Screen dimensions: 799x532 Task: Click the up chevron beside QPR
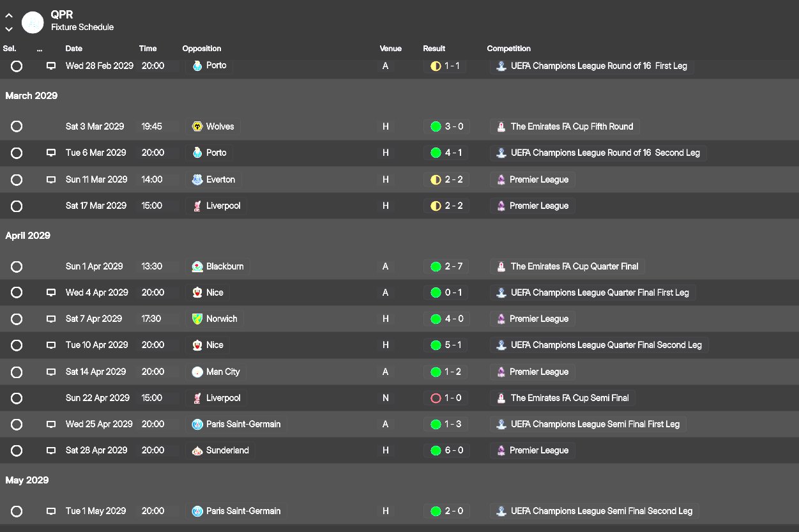(x=9, y=16)
